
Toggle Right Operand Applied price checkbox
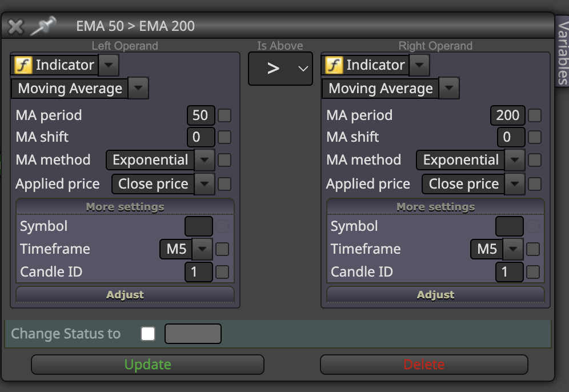[x=535, y=184]
